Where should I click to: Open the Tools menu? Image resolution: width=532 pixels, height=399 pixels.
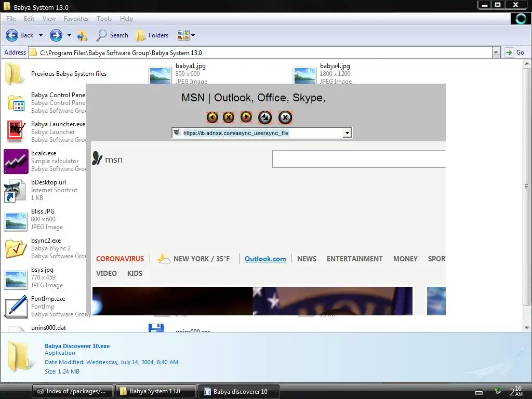(104, 19)
